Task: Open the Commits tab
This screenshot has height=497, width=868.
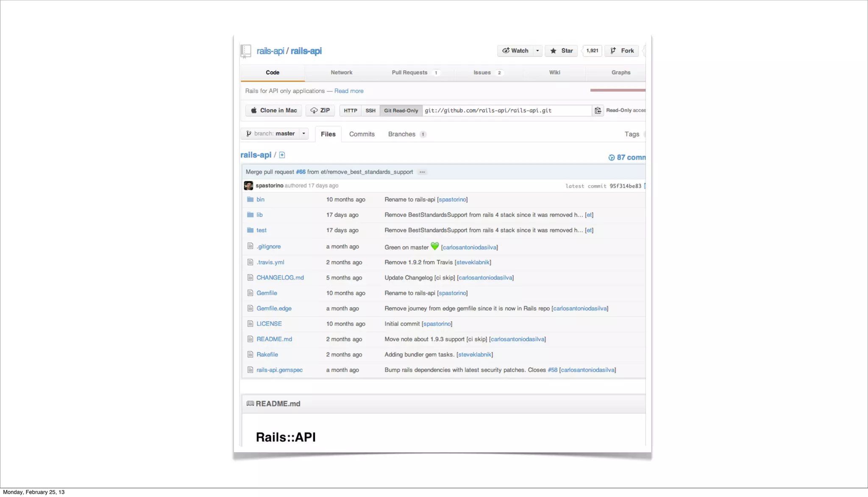Action: pyautogui.click(x=362, y=134)
